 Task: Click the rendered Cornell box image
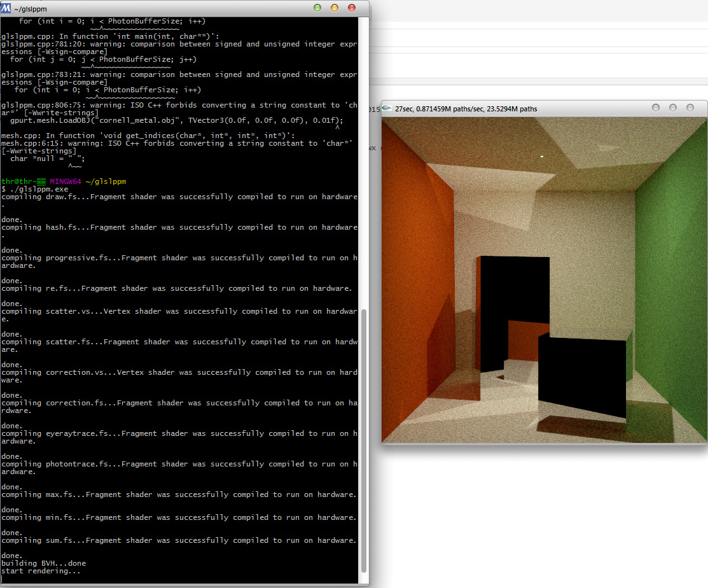(x=544, y=280)
